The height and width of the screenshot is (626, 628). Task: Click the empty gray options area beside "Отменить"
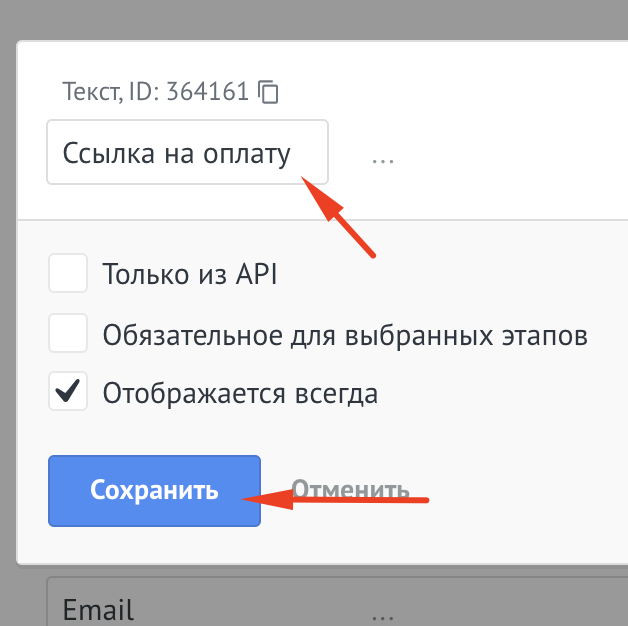coord(521,491)
